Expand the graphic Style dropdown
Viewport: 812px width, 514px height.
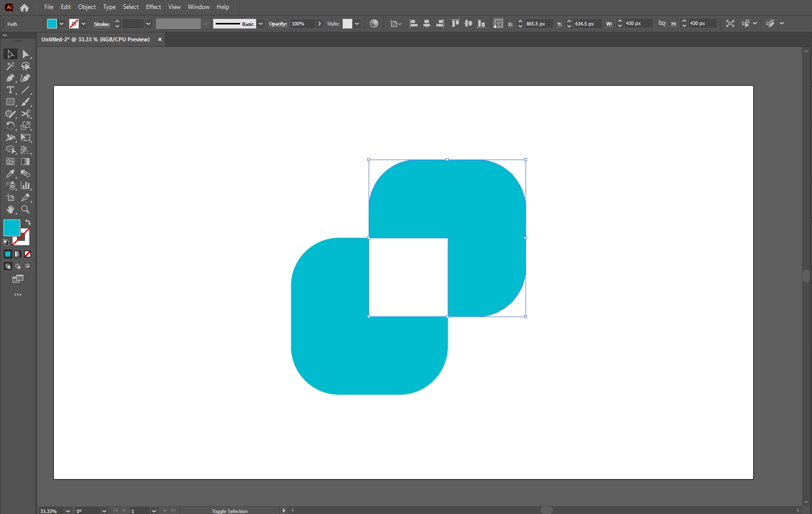tap(357, 23)
